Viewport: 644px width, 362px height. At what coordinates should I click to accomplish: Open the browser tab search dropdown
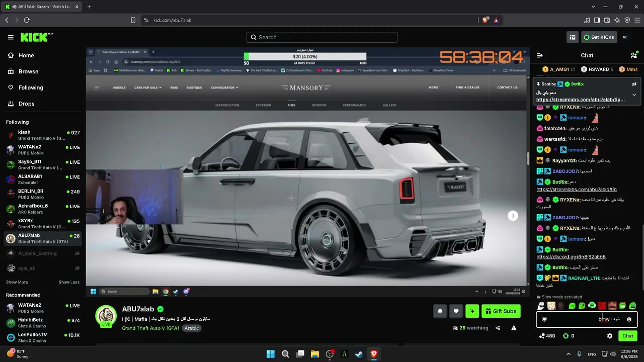point(593,7)
